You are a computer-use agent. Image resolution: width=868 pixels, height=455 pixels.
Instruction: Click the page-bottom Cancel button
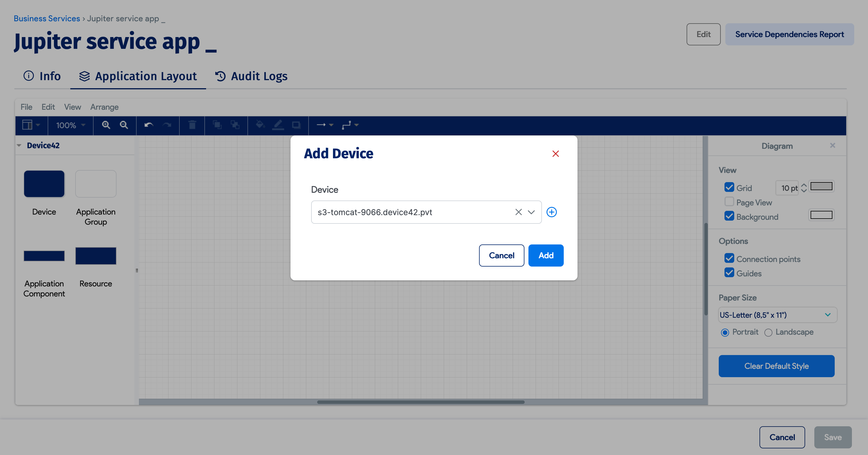(782, 437)
